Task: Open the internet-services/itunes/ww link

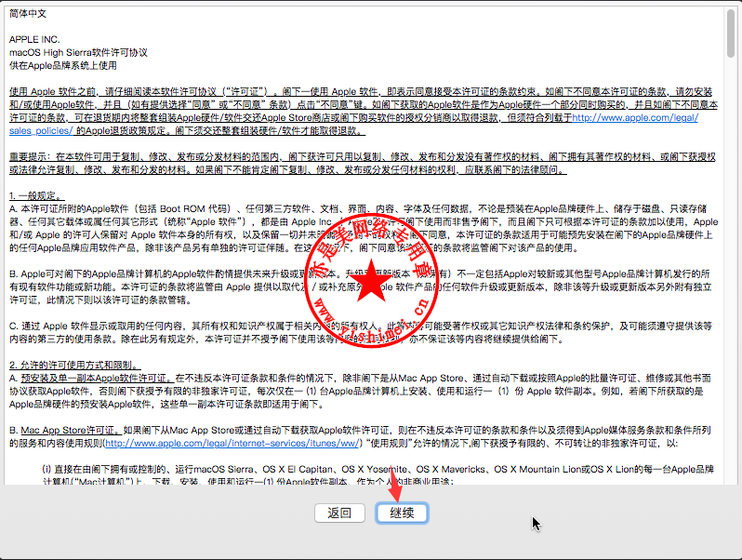Action: tap(232, 444)
